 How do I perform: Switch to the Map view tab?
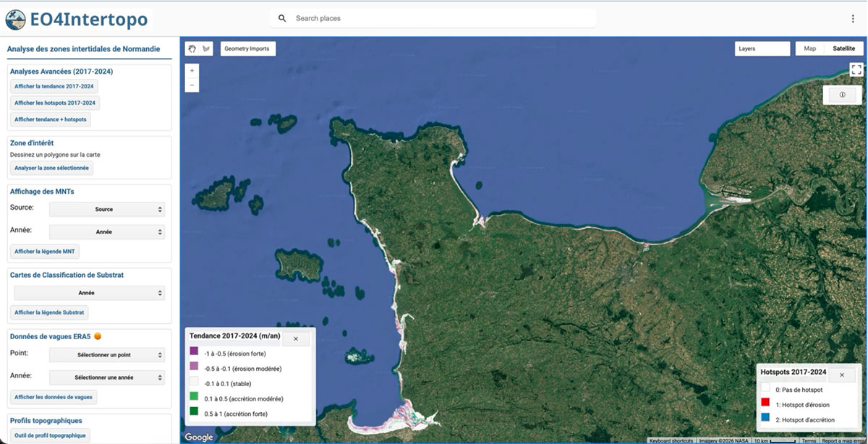(x=810, y=48)
